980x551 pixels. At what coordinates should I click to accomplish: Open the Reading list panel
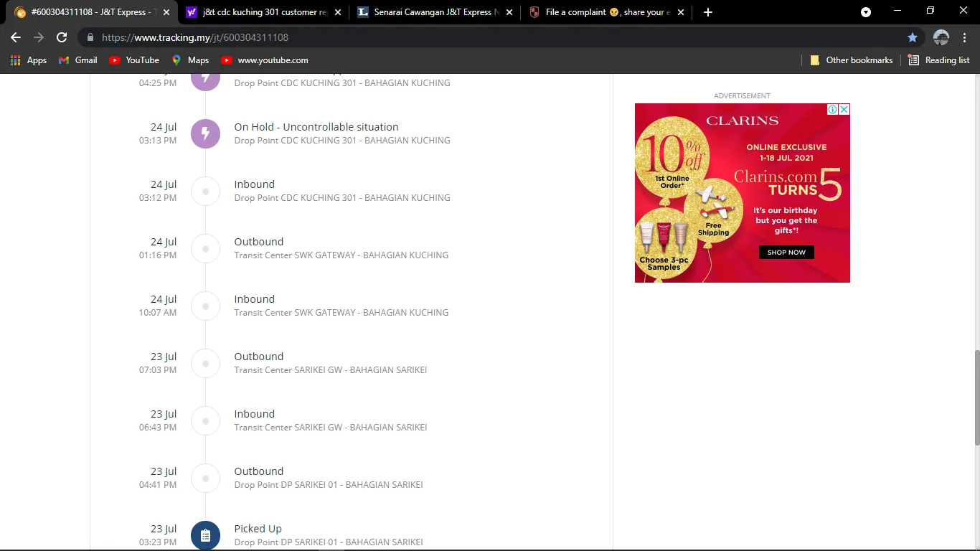pyautogui.click(x=938, y=60)
